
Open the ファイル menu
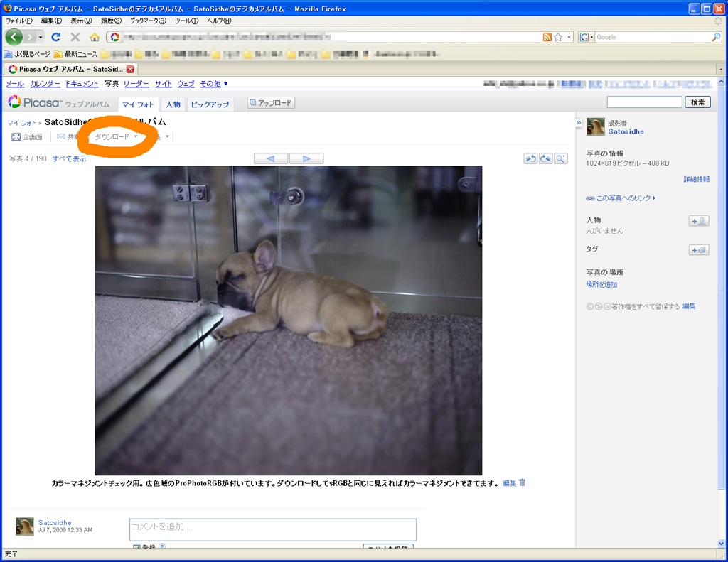point(18,21)
